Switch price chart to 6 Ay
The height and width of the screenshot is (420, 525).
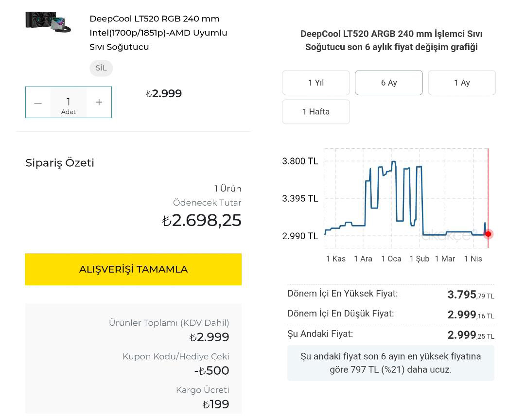point(389,83)
